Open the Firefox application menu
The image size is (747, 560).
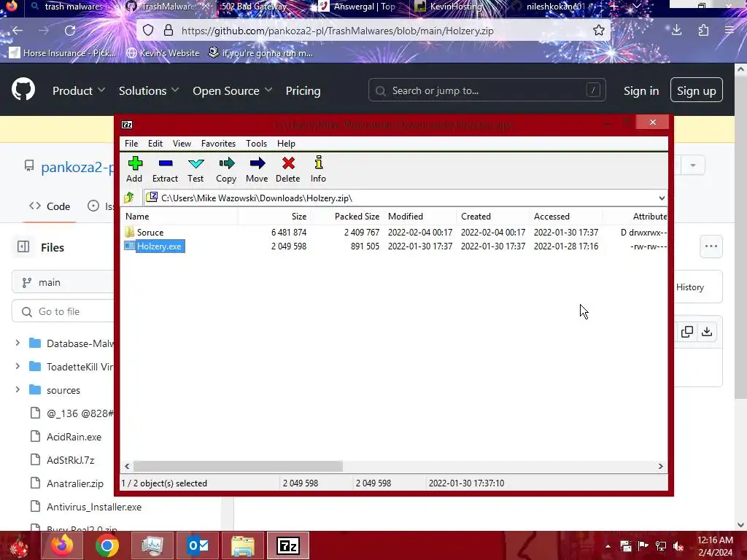pyautogui.click(x=729, y=31)
